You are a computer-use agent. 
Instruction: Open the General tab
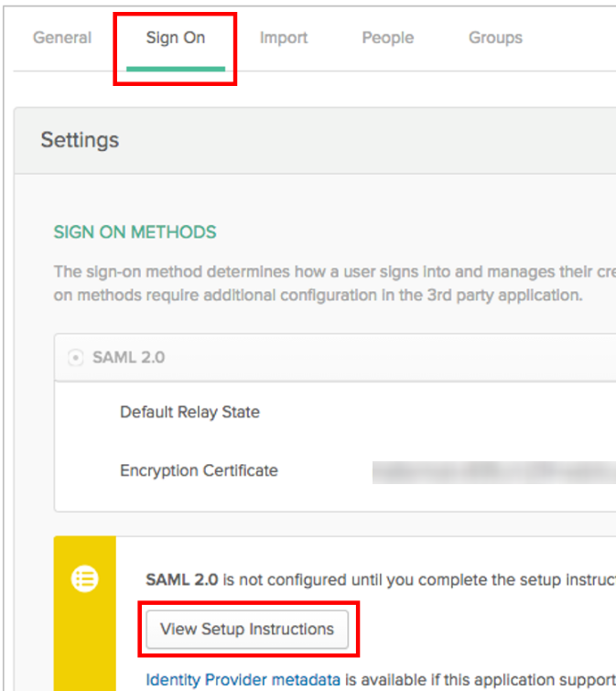pyautogui.click(x=62, y=38)
